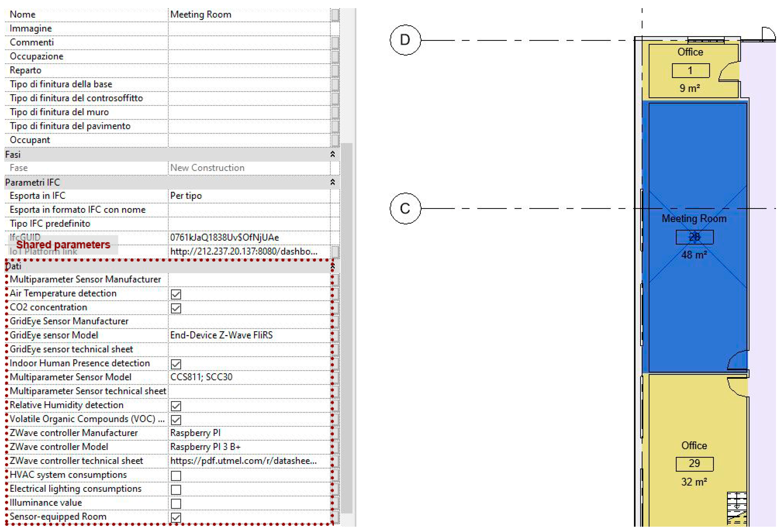This screenshot has height=532, width=782.
Task: Select the Office 29 room tag
Action: pos(694,464)
